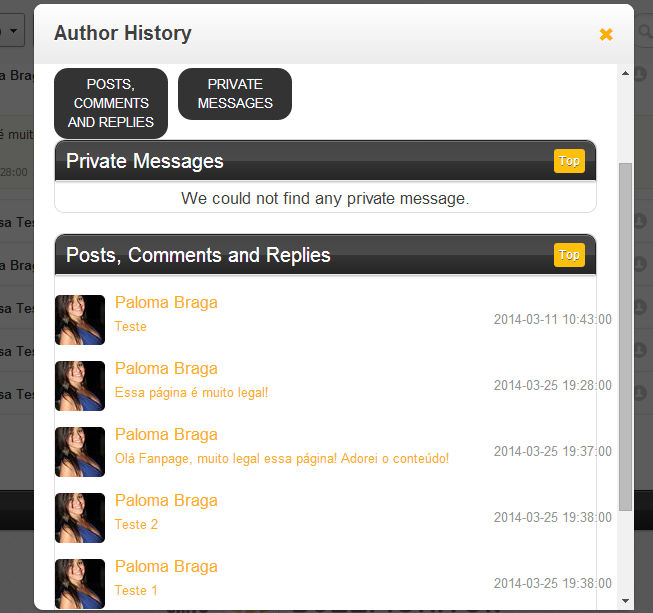This screenshot has width=653, height=613.
Task: Open 'Essa página é muito legal!' post link
Action: [x=192, y=393]
